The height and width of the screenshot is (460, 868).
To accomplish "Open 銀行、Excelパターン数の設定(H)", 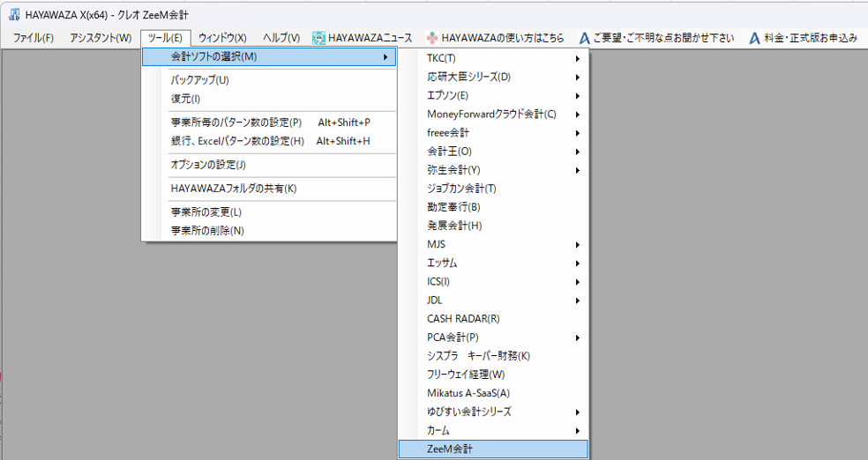I will coord(269,141).
